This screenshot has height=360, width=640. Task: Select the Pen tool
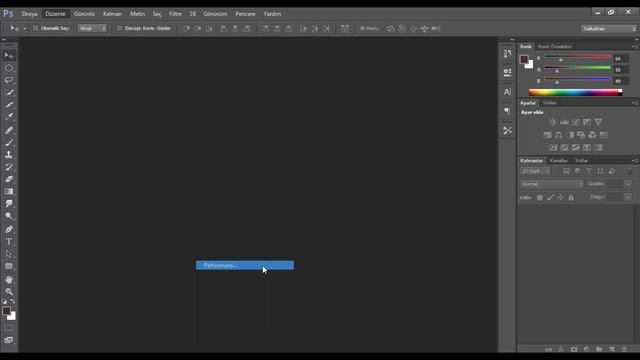[9, 229]
